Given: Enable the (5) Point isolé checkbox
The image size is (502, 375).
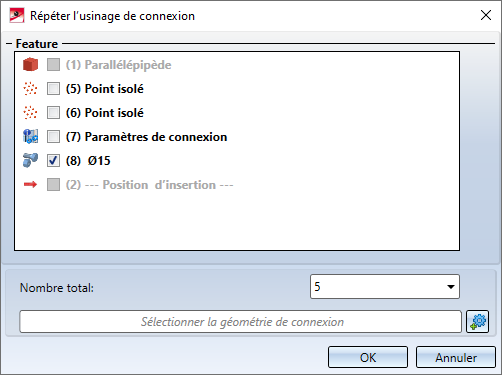Looking at the screenshot, I should pos(53,89).
